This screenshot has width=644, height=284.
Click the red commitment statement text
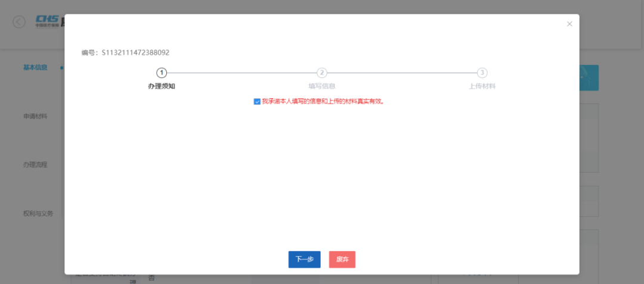click(323, 102)
